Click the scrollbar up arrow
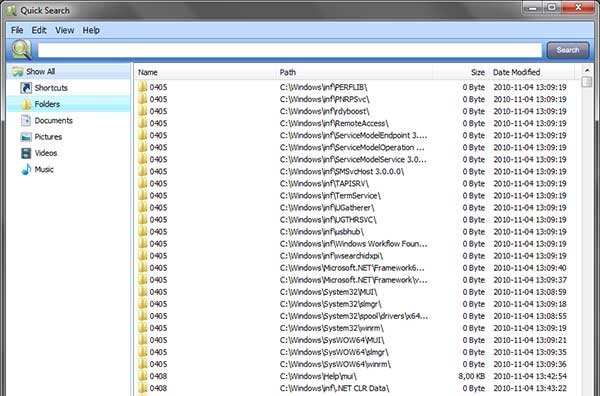 (x=587, y=70)
